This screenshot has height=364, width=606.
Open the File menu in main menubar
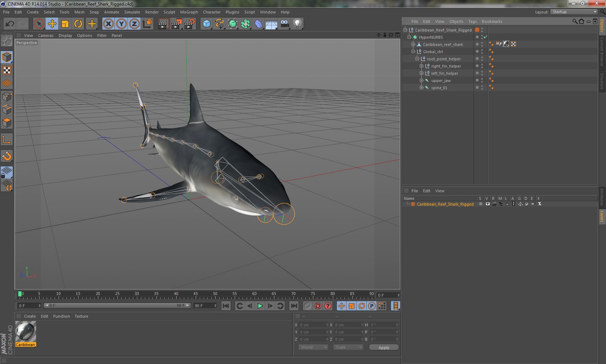(6, 12)
